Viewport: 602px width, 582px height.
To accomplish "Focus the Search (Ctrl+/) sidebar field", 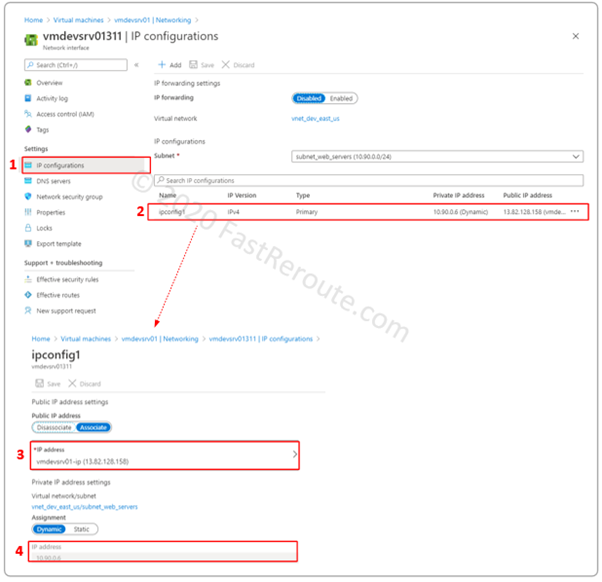I will [76, 65].
